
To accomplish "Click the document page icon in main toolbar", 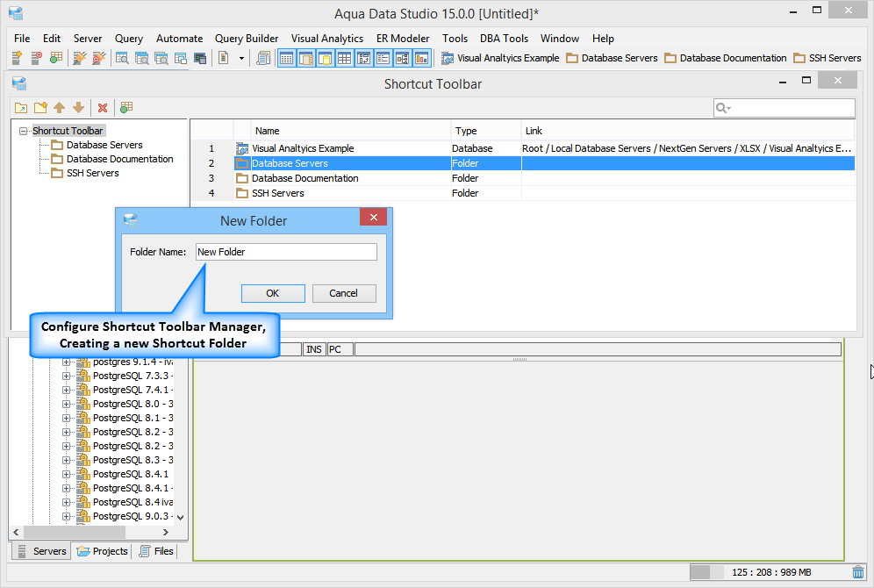I will pyautogui.click(x=224, y=57).
